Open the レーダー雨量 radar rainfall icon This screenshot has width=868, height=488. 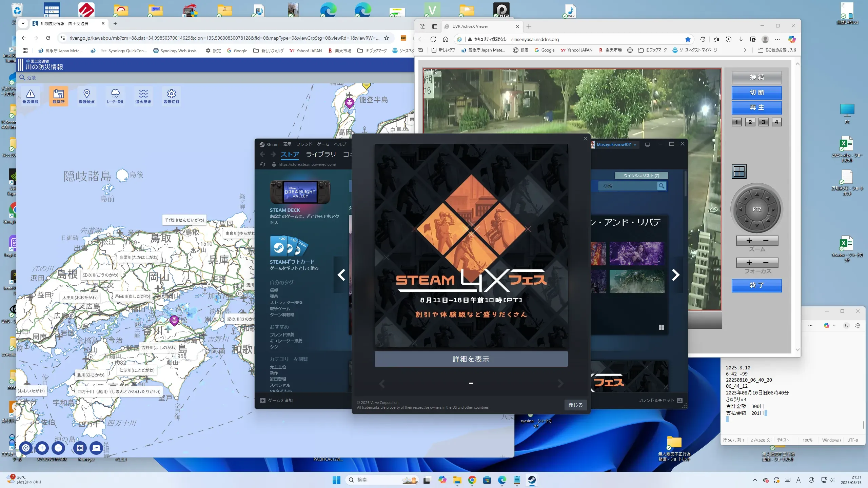[x=115, y=96]
